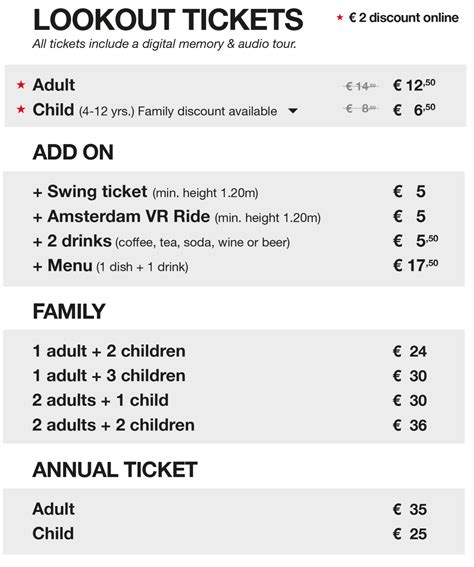Choose 1 adult + 3 children family ticket
This screenshot has height=567, width=474.
click(234, 376)
